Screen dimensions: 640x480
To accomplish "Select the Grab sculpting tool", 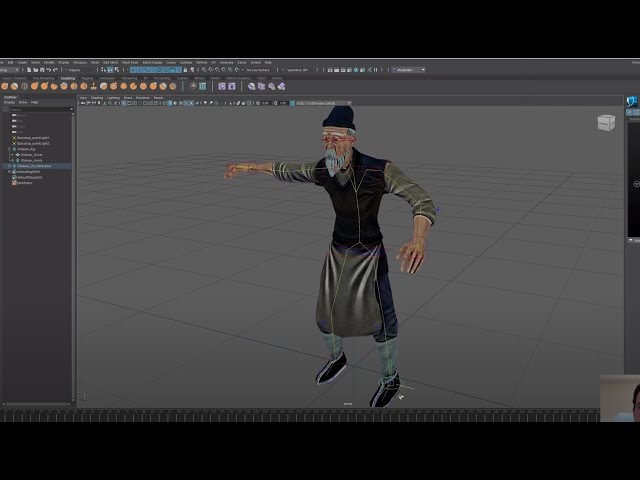I will coord(35,86).
